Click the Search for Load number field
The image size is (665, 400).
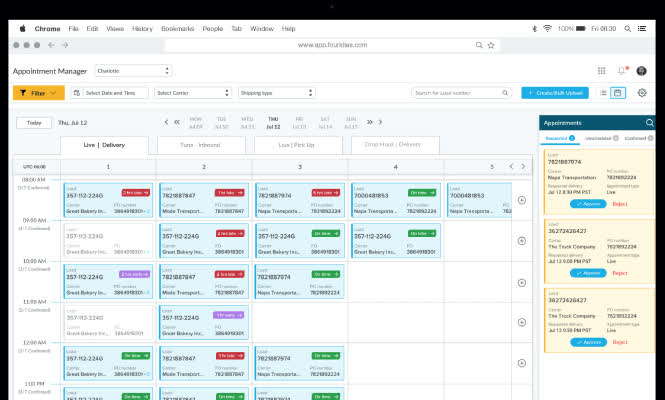[x=461, y=93]
